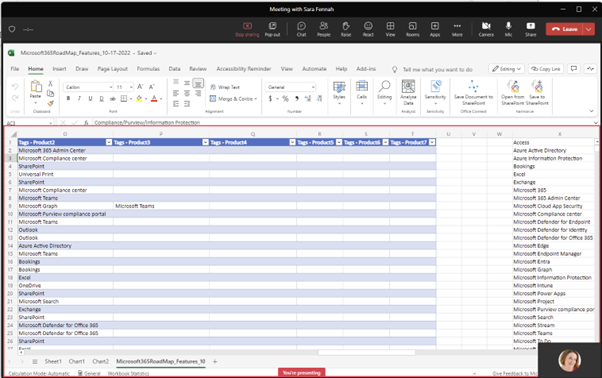Toggle the Mic mute
Viewport: 602px width, 378px height.
[508, 26]
